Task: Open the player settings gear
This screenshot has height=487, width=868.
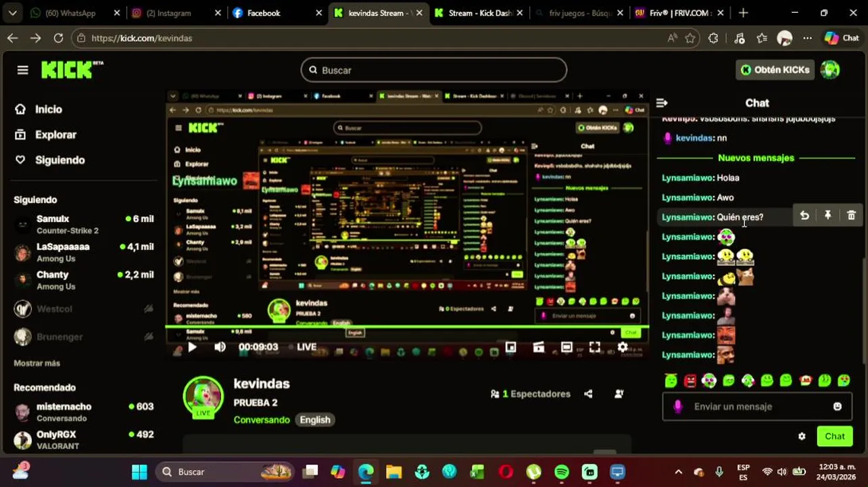Action: click(x=622, y=347)
